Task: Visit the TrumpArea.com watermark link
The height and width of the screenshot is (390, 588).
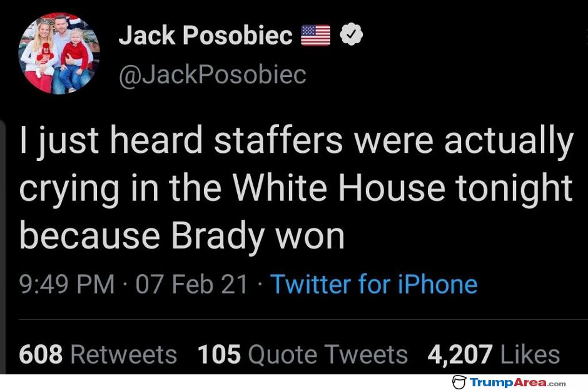Action: 517,382
